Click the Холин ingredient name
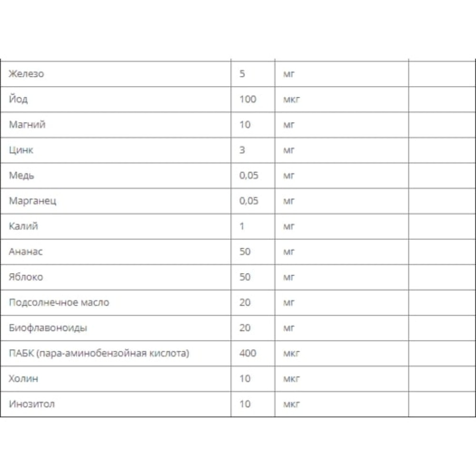Screen dimensions: 476x476 [x=23, y=379]
